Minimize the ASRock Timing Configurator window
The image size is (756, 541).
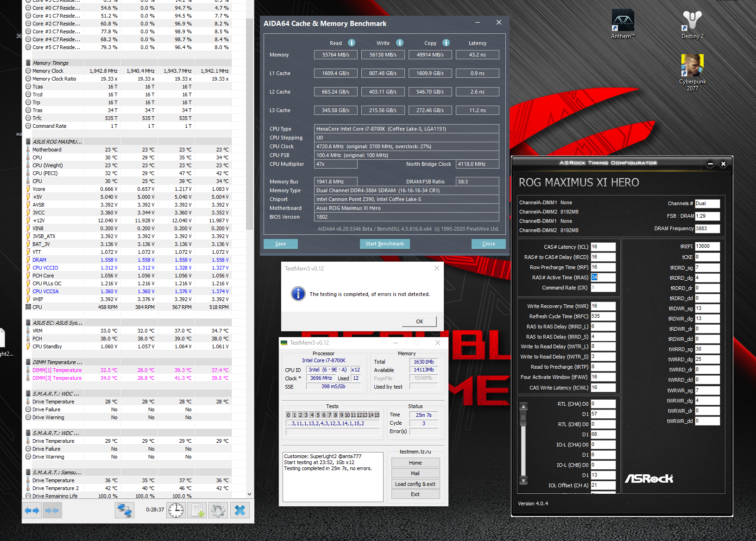click(x=710, y=164)
